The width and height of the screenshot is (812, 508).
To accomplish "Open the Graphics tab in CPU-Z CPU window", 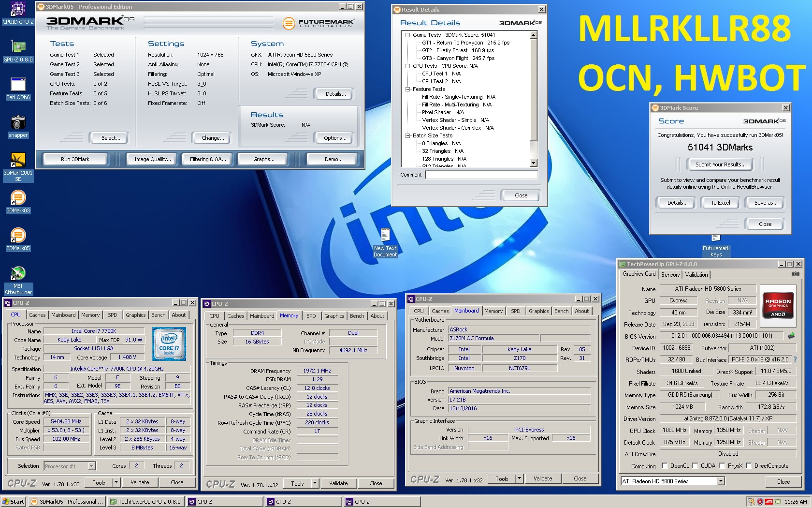I will (x=136, y=315).
